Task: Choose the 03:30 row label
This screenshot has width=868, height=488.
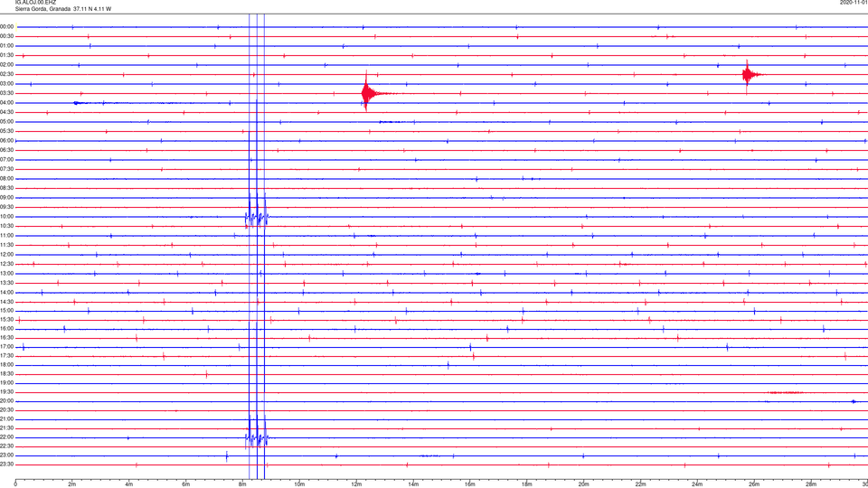Action: pyautogui.click(x=6, y=93)
